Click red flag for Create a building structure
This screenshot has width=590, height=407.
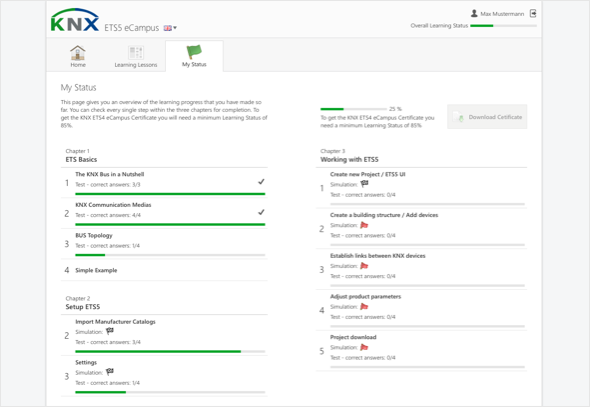(x=364, y=225)
